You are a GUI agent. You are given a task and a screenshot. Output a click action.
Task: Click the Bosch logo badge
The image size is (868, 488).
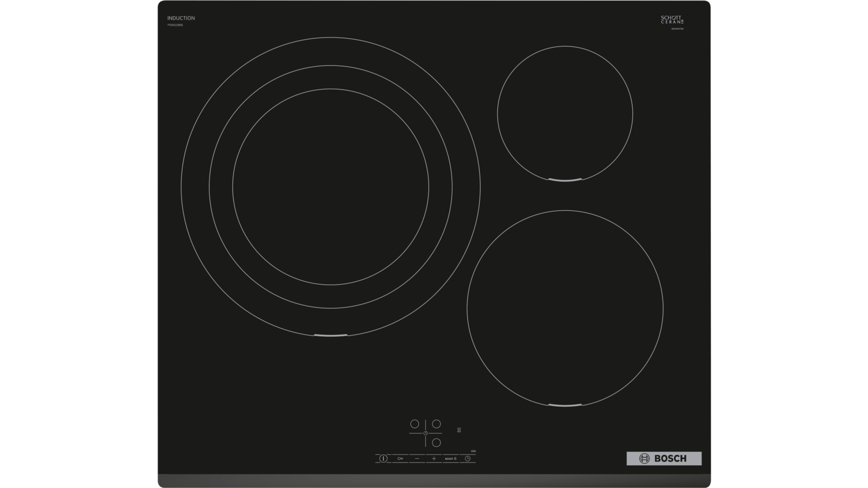point(664,459)
